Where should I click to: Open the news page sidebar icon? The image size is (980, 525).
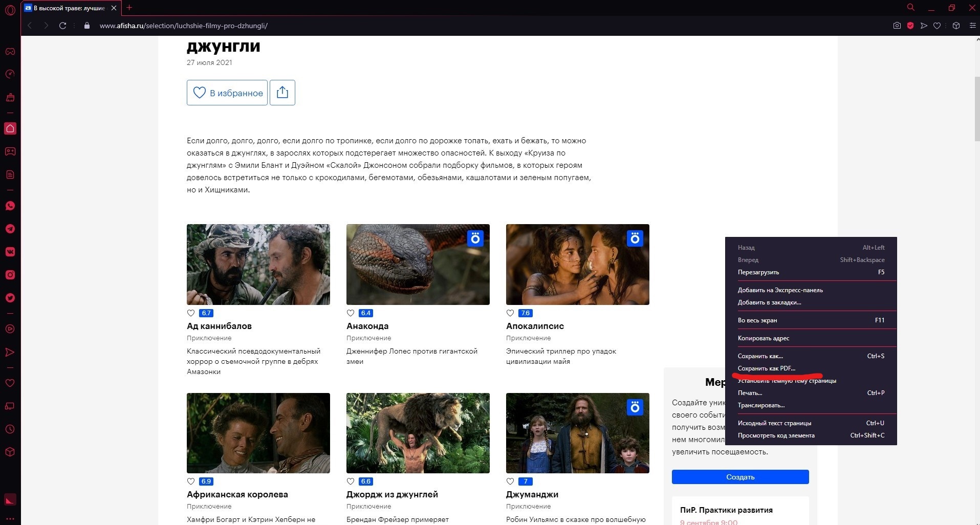(10, 174)
